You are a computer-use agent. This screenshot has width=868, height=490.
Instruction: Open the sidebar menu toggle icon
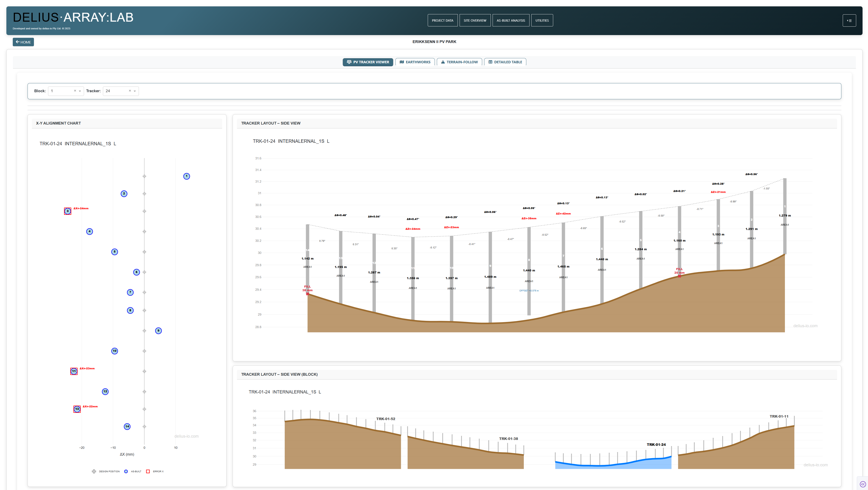coord(849,20)
